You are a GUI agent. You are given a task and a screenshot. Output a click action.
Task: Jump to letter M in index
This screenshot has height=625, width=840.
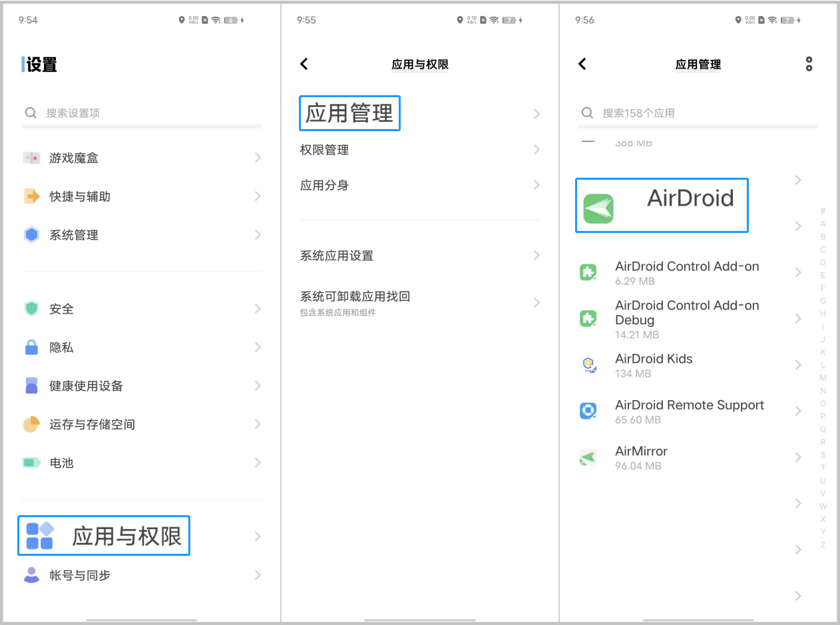click(823, 378)
